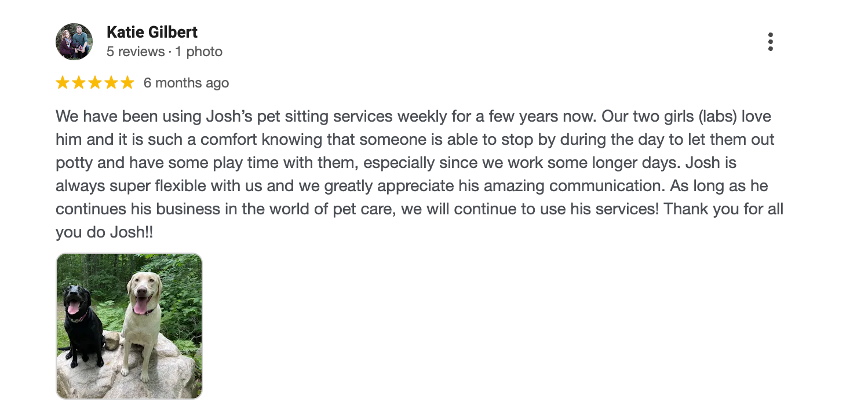
Task: Open the three-dot more options menu
Action: pyautogui.click(x=770, y=42)
